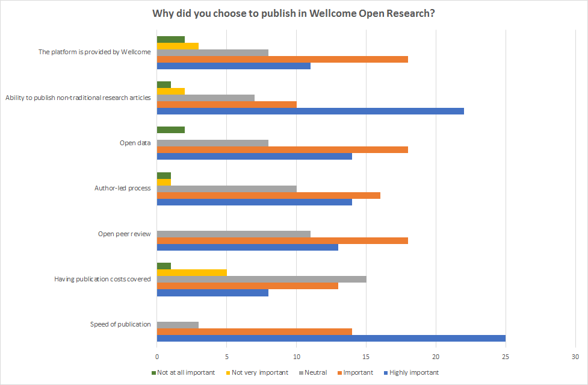Select the blue Speed of publication bar
The width and height of the screenshot is (588, 385).
pyautogui.click(x=331, y=338)
